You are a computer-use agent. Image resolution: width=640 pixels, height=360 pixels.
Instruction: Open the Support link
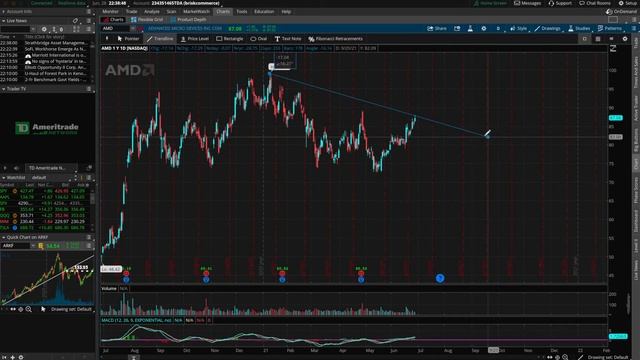coord(560,3)
